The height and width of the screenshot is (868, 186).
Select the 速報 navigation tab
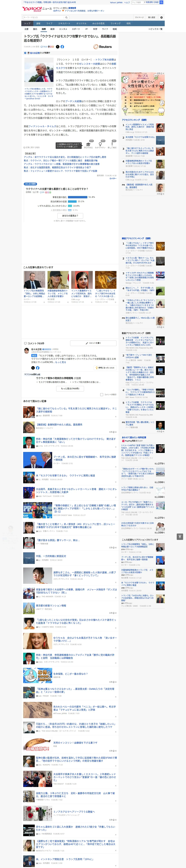pyautogui.click(x=38, y=24)
